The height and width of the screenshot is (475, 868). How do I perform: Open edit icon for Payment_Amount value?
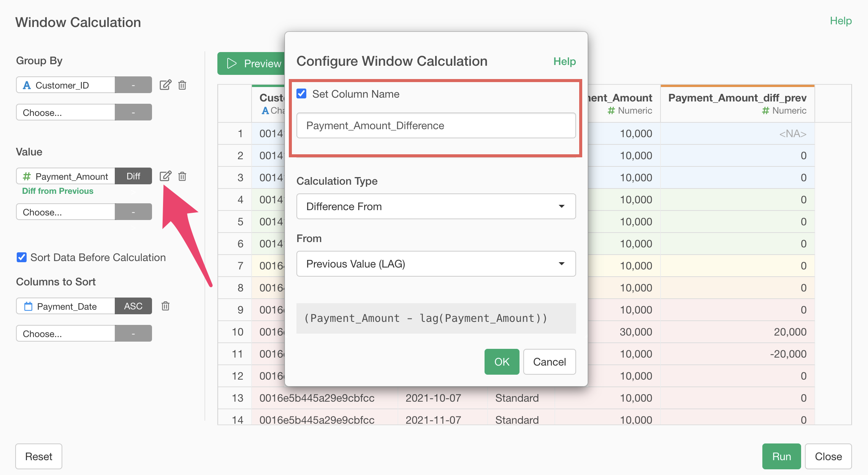click(x=165, y=176)
